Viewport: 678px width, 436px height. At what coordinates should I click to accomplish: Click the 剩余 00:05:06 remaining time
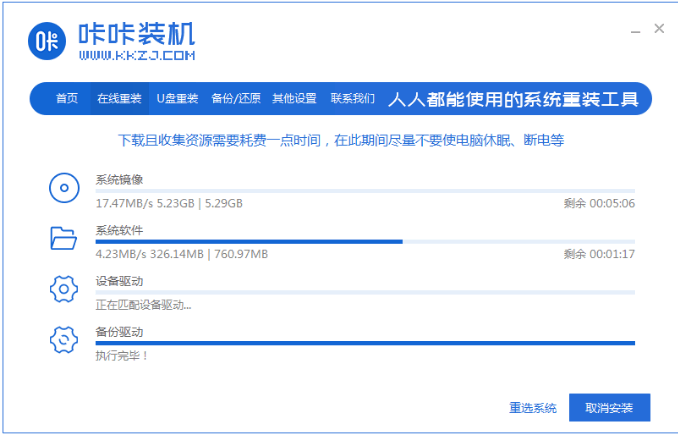pos(599,203)
